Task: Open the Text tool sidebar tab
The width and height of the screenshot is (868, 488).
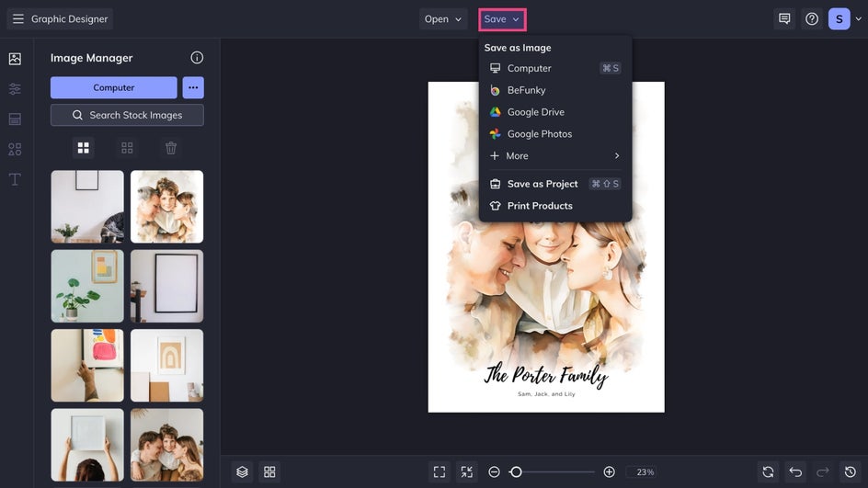Action: [x=15, y=179]
